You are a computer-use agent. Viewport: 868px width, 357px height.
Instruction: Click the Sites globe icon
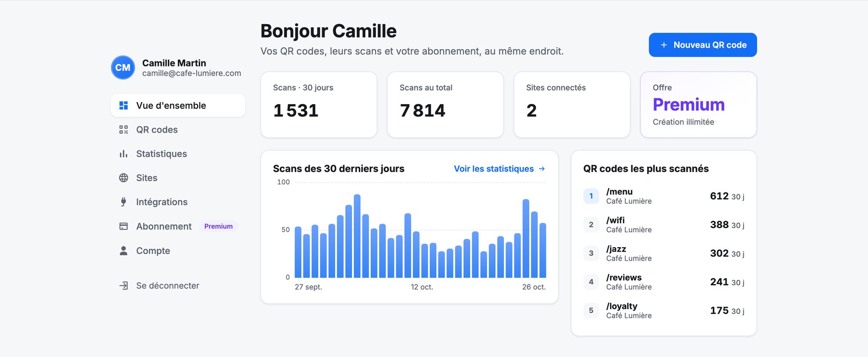[x=123, y=178]
